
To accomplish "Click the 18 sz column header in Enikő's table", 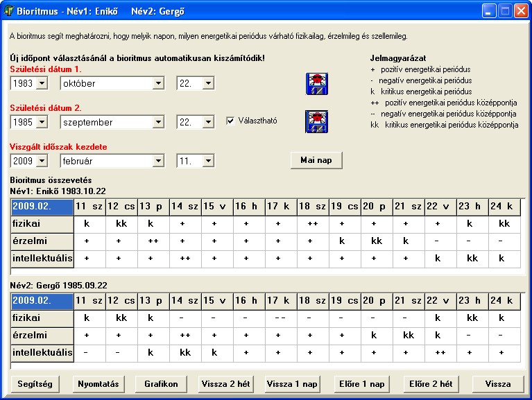I will (x=313, y=207).
